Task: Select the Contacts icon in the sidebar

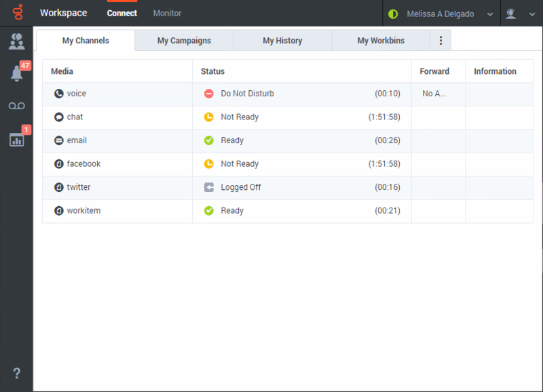Action: [x=16, y=43]
